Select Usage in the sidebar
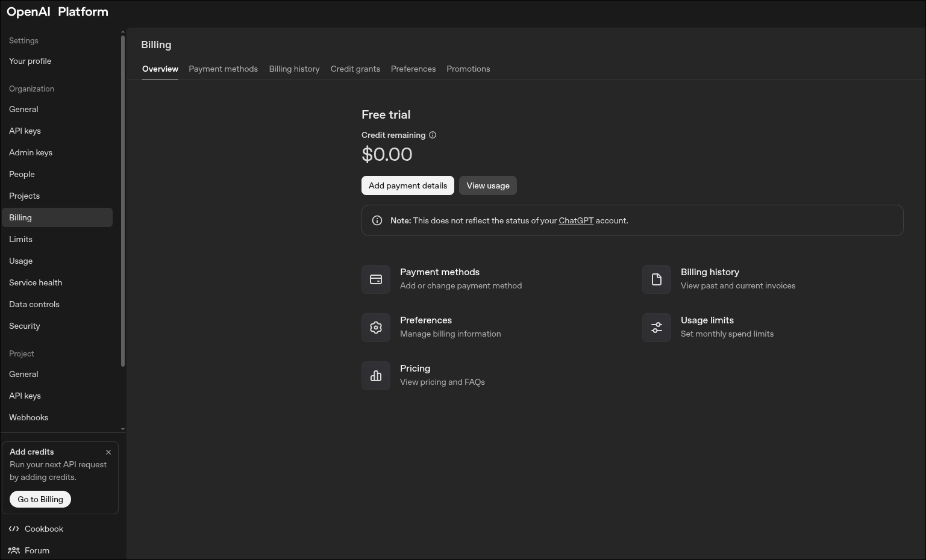The height and width of the screenshot is (560, 926). point(21,261)
